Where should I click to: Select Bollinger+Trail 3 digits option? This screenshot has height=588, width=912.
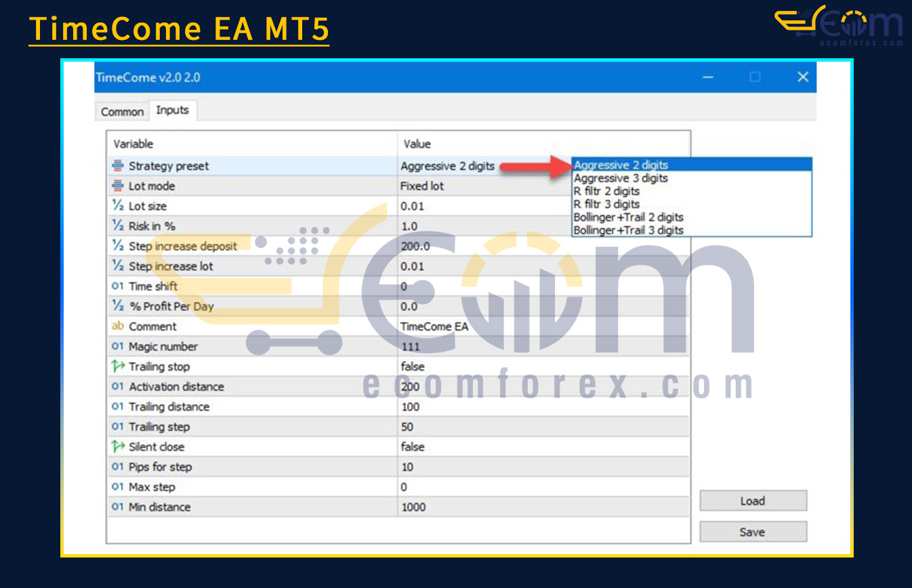point(691,230)
